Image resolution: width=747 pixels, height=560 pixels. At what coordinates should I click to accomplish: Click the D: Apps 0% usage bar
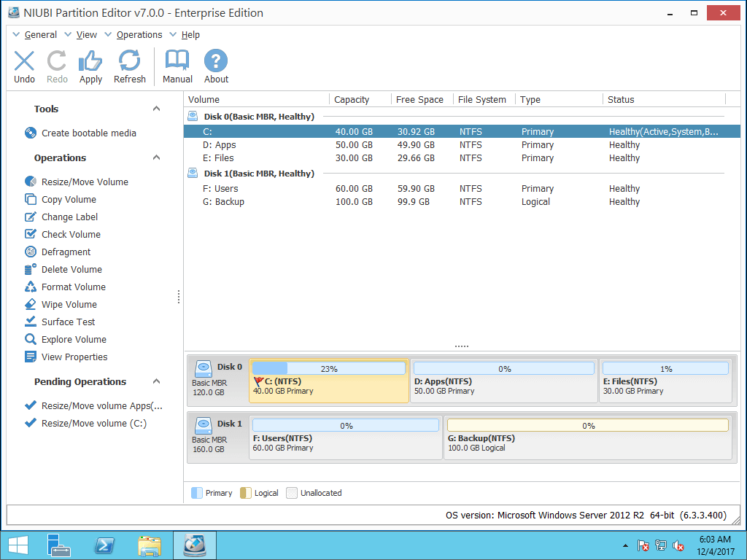click(504, 368)
